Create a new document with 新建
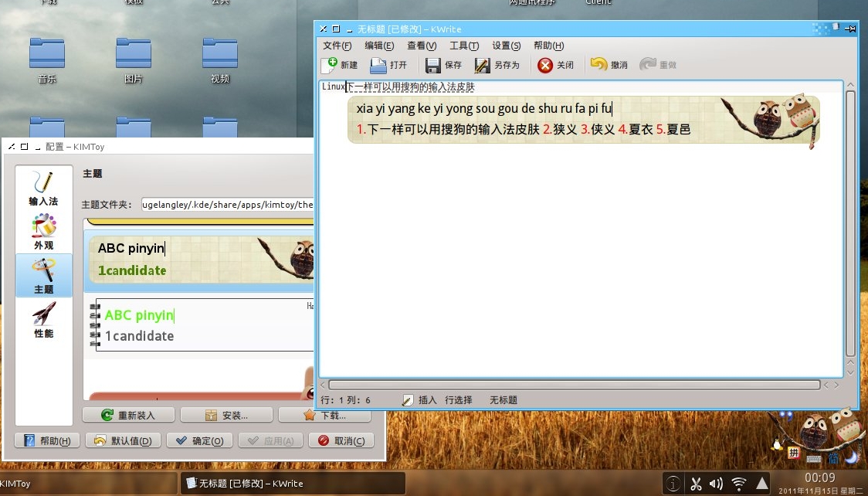The height and width of the screenshot is (496, 868). tap(339, 65)
